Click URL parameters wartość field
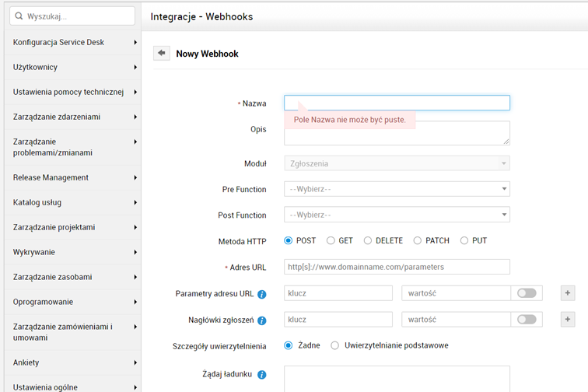 pos(456,293)
